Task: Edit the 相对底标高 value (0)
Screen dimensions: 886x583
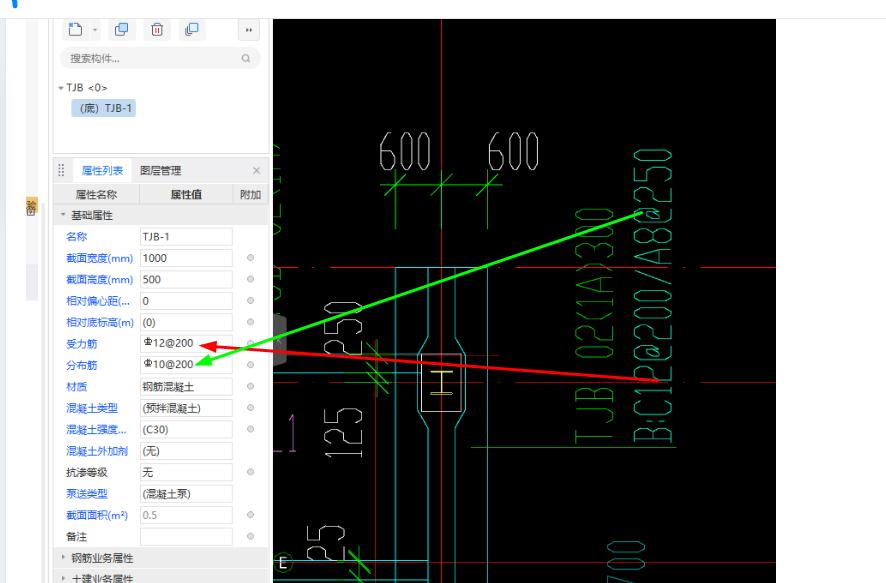Action: (x=186, y=323)
